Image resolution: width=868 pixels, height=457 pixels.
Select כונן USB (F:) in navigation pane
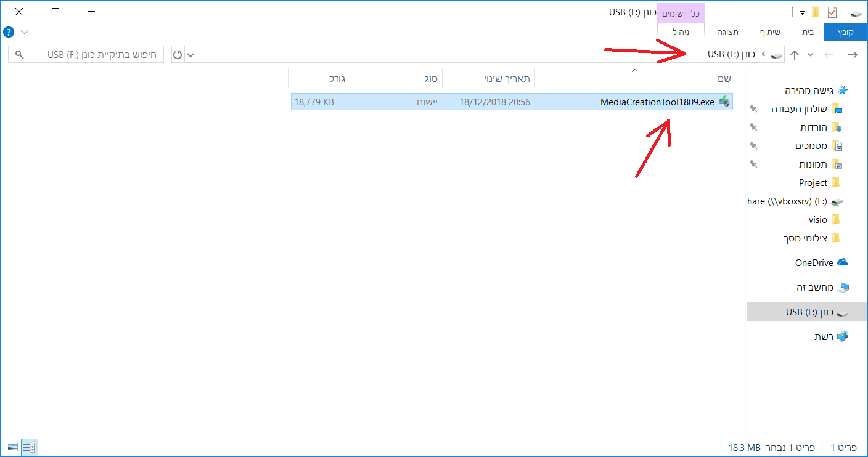[x=807, y=312]
